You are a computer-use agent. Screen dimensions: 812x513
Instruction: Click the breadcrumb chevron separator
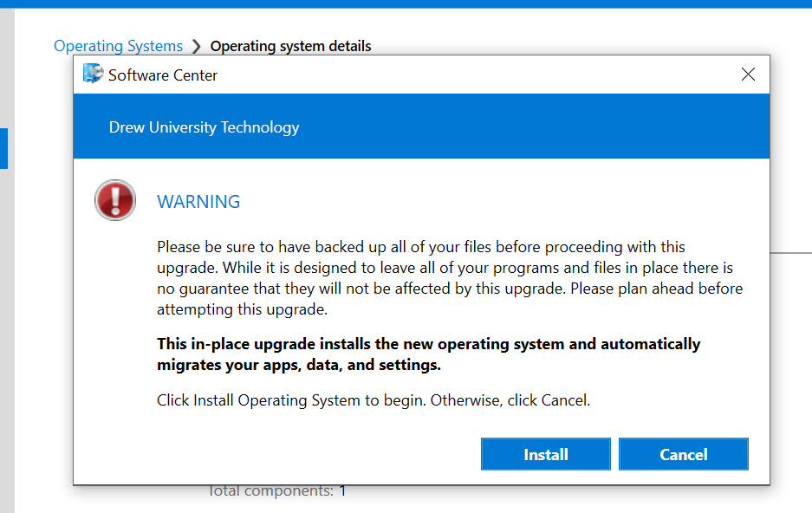(196, 46)
